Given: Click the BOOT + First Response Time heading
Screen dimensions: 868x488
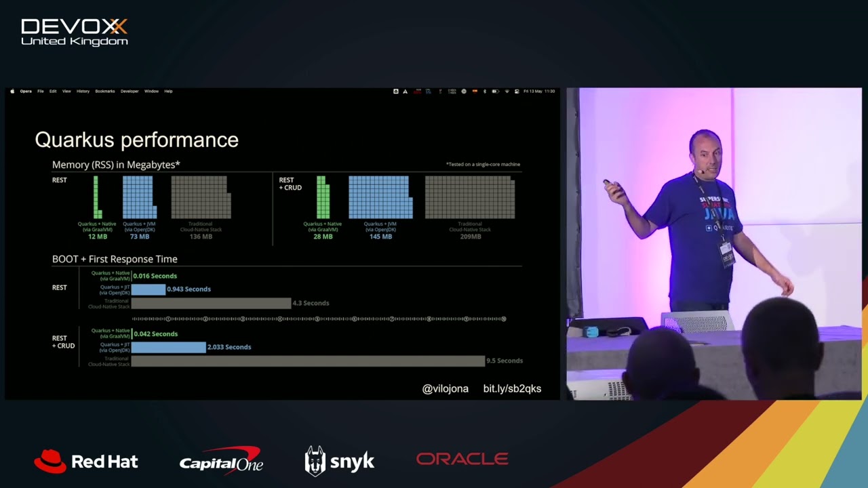Looking at the screenshot, I should coord(115,259).
